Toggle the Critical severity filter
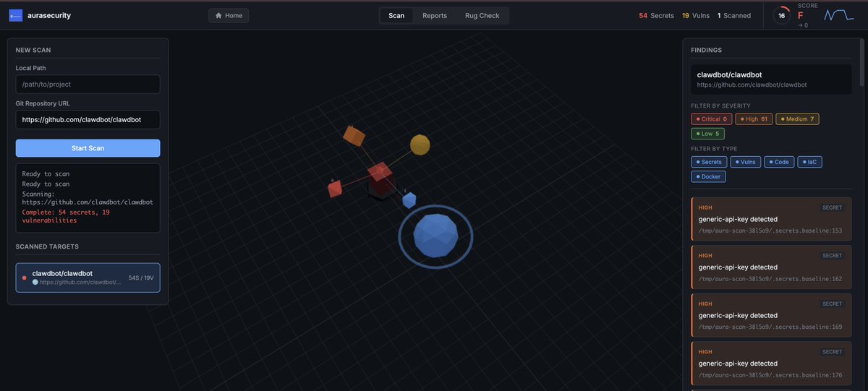The image size is (868, 391). (x=712, y=119)
